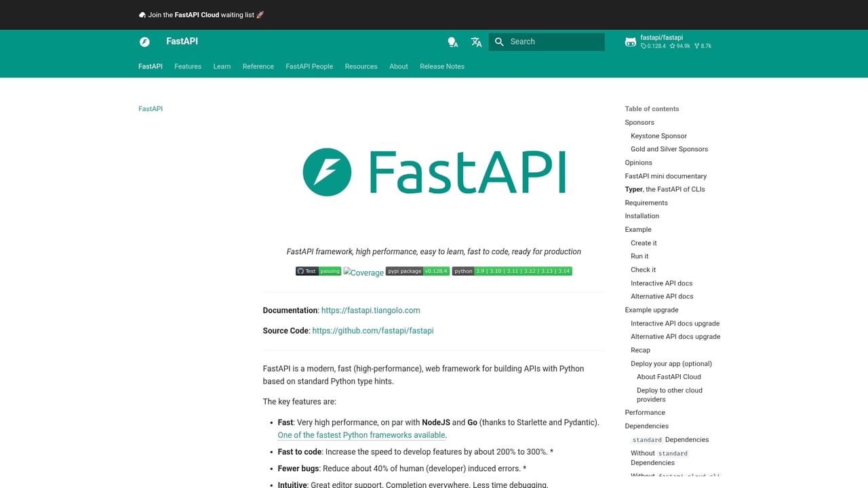868x488 pixels.
Task: Open the Dependencies entry in table of contents
Action: point(646,426)
